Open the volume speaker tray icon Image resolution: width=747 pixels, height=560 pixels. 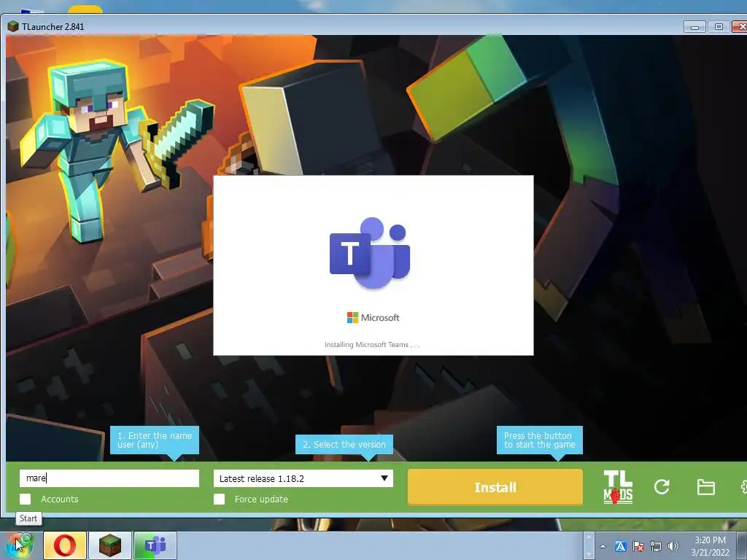(x=673, y=546)
